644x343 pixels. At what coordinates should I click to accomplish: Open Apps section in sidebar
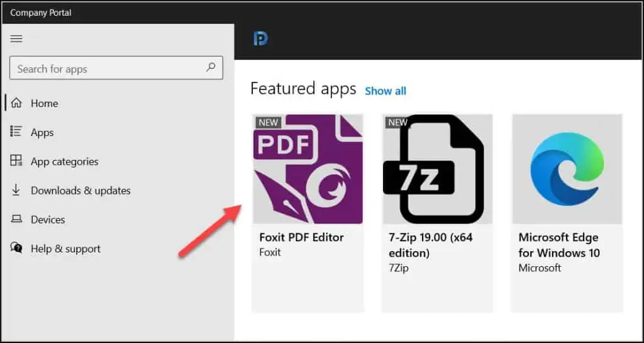coord(42,133)
